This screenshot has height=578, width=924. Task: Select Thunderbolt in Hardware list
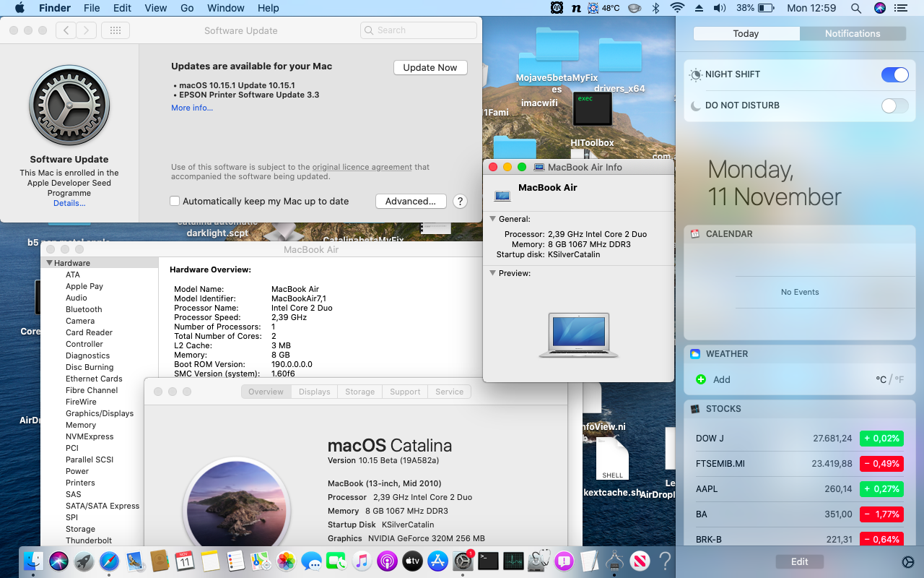click(x=89, y=540)
